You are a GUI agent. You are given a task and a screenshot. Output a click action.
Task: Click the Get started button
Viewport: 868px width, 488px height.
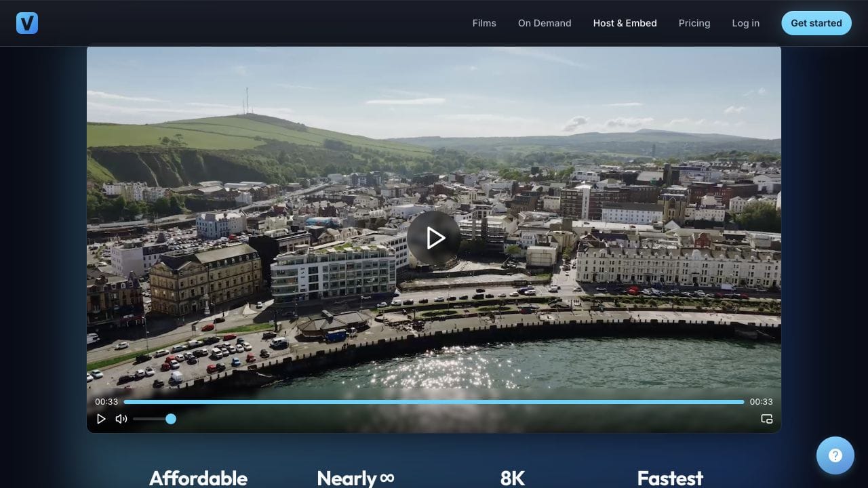(x=816, y=23)
